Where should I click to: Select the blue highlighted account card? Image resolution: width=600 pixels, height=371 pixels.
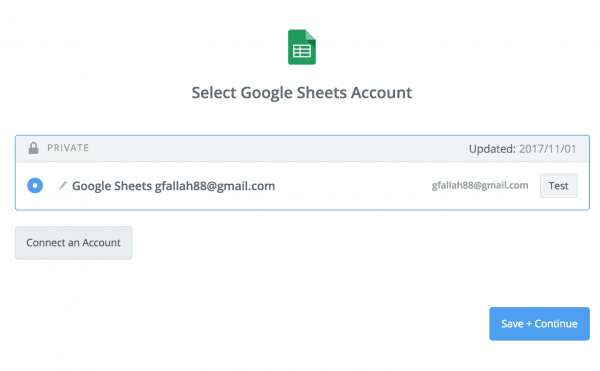(302, 172)
